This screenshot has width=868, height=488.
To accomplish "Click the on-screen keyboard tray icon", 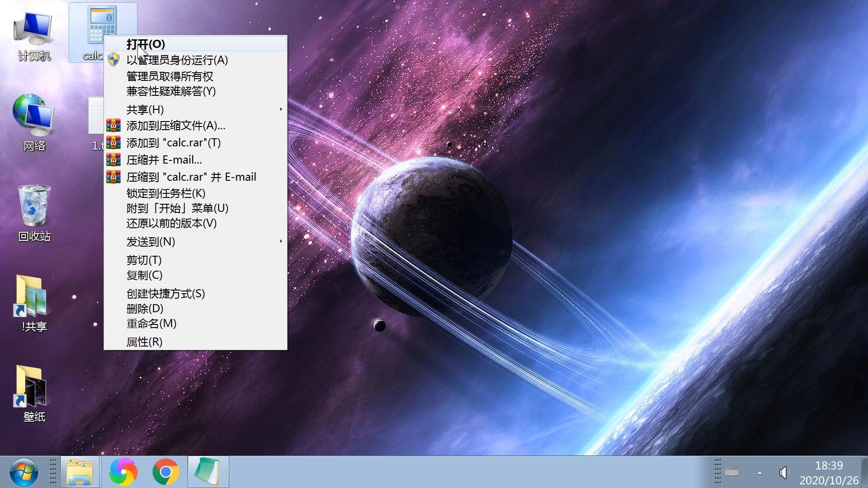I will click(732, 473).
